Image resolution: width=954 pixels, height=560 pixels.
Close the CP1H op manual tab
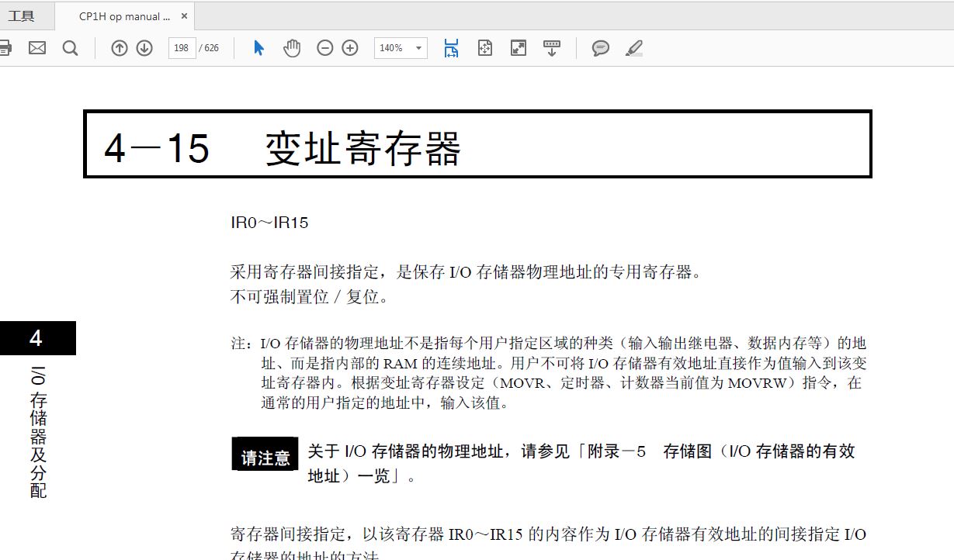184,16
